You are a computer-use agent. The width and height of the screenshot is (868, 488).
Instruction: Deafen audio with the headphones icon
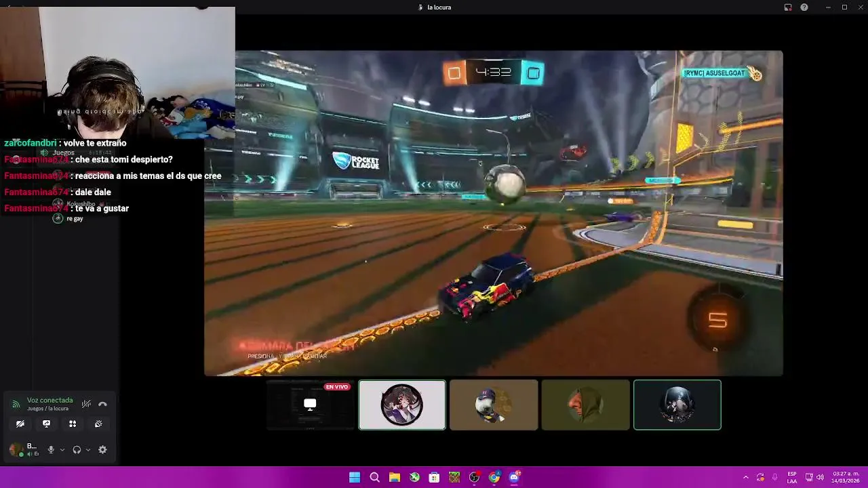[77, 449]
